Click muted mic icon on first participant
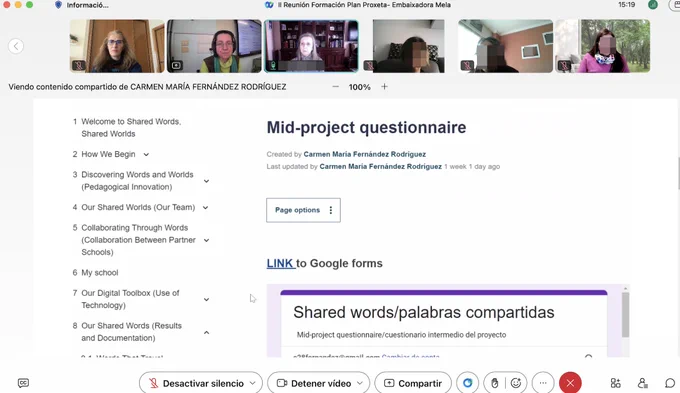 pos(78,66)
